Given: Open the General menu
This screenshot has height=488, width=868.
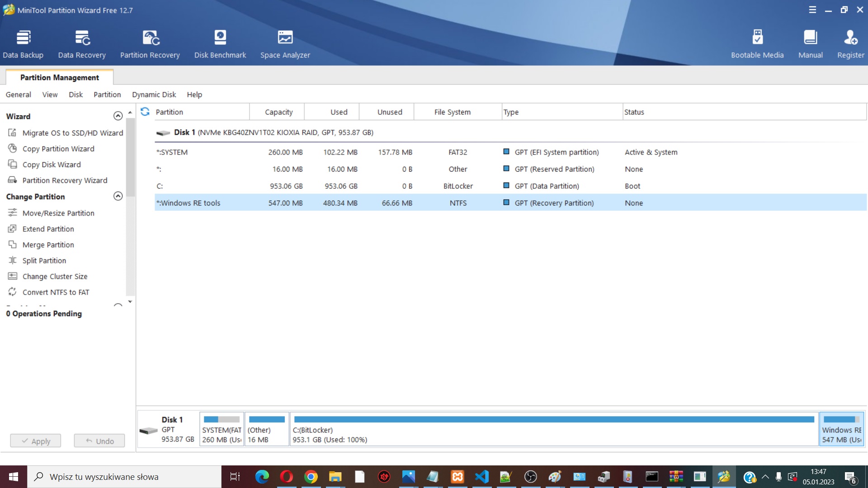Looking at the screenshot, I should pyautogui.click(x=19, y=94).
